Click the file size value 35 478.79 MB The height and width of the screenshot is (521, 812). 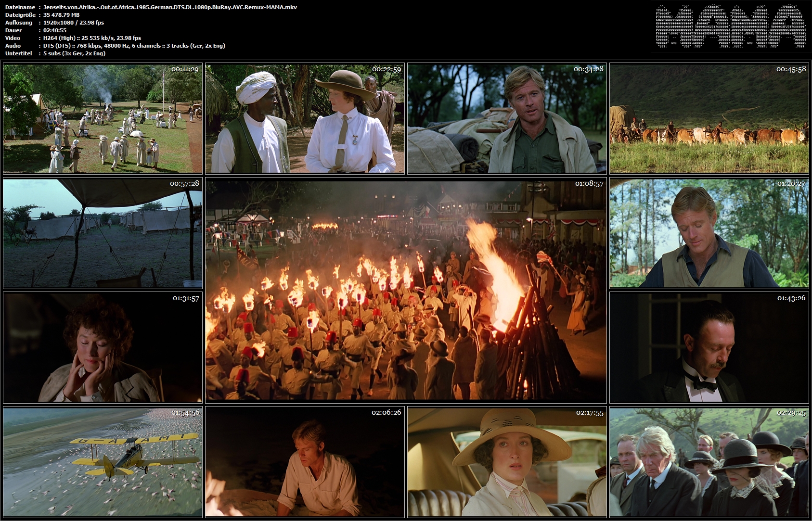(61, 15)
